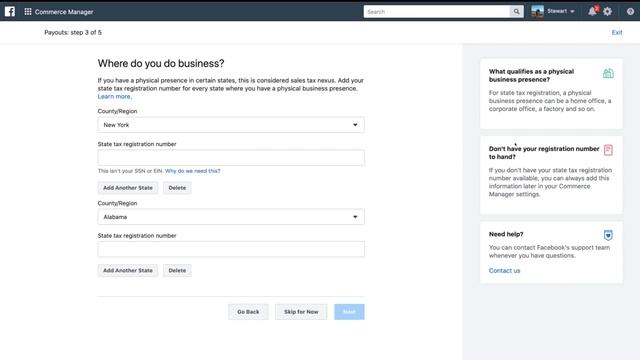Click in the top Search box
This screenshot has height=360, width=640.
(x=437, y=12)
